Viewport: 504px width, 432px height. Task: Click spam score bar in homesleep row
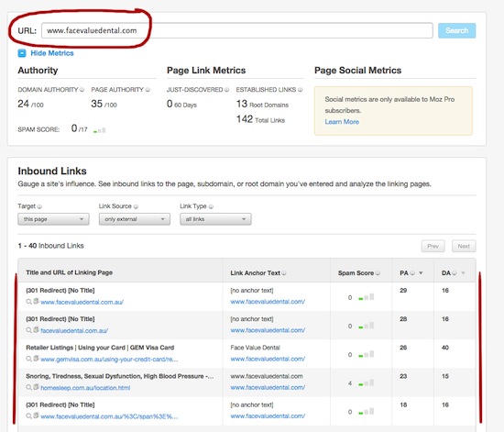click(367, 382)
